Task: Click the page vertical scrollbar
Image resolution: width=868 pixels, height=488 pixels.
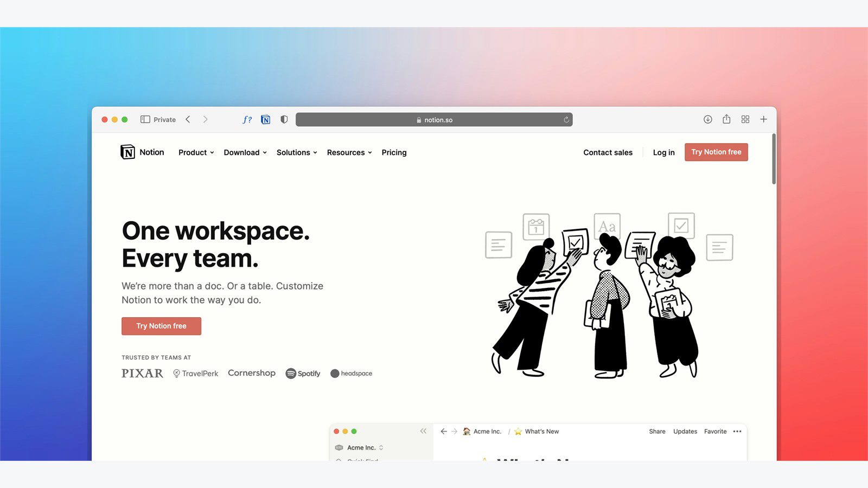Action: tap(774, 159)
